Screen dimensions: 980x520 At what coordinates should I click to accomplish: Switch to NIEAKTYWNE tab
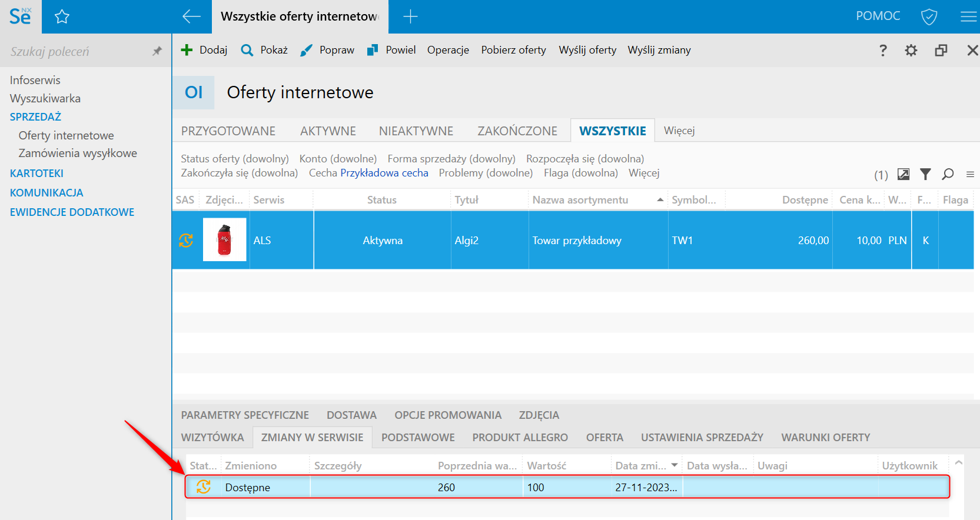[x=416, y=131]
